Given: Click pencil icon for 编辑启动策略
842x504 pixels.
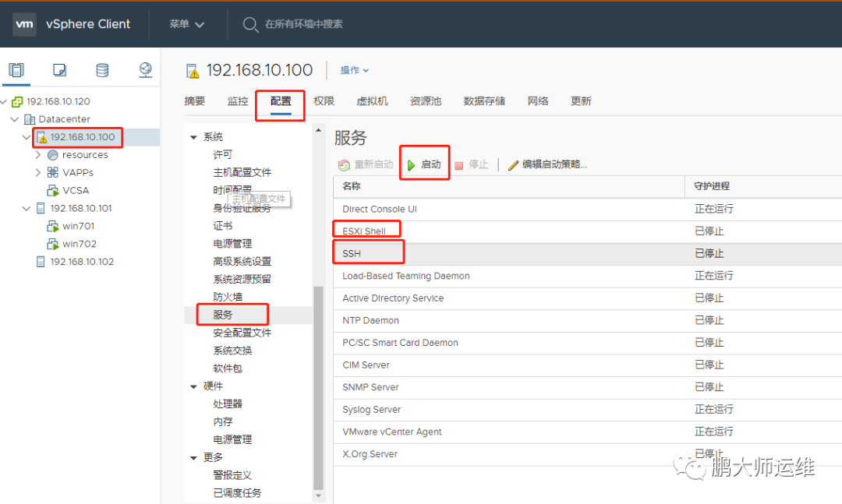Looking at the screenshot, I should 513,165.
